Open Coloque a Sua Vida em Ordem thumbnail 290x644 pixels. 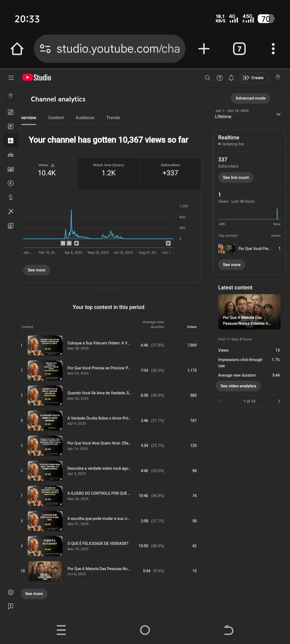pyautogui.click(x=45, y=345)
